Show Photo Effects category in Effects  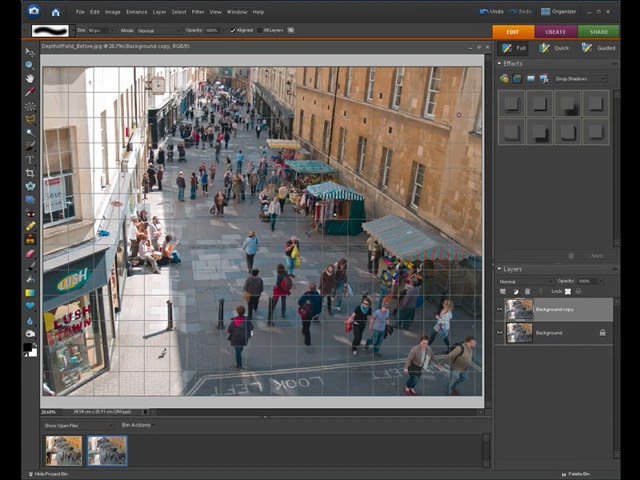531,78
